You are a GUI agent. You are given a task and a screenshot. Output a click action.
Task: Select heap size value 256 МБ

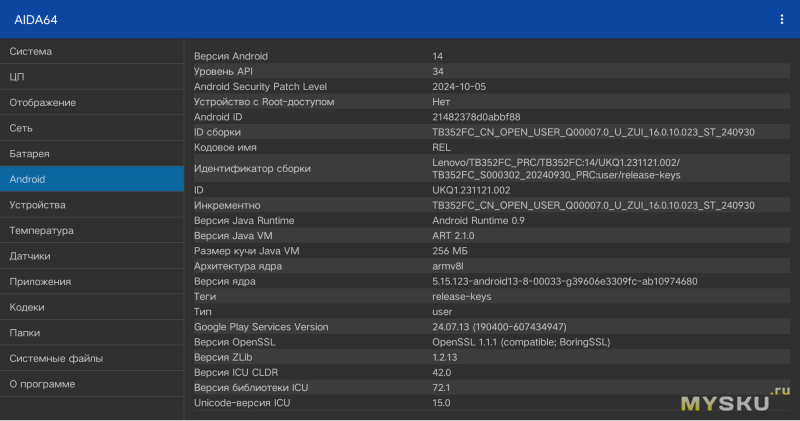(x=449, y=251)
